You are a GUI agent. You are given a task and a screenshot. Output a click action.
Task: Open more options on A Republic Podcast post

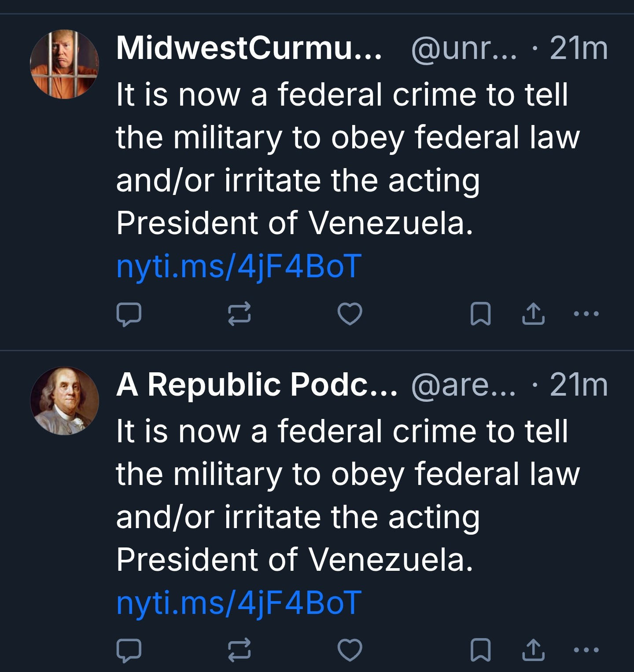[586, 650]
